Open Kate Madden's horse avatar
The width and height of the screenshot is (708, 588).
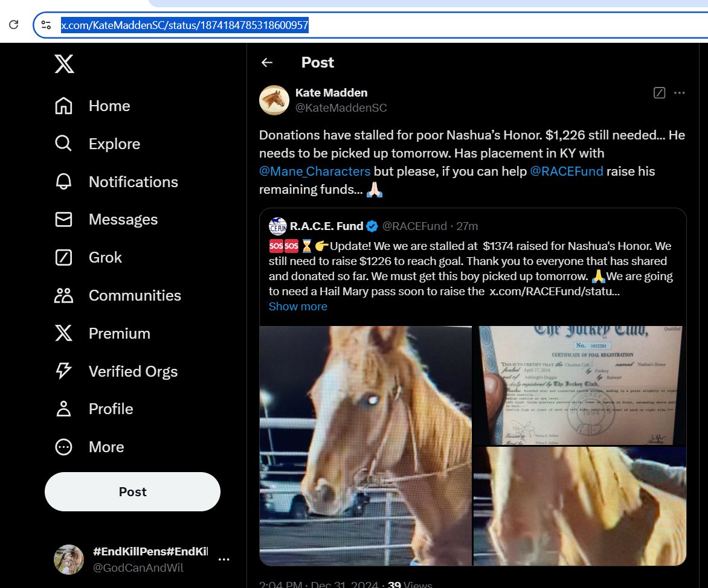[x=274, y=100]
